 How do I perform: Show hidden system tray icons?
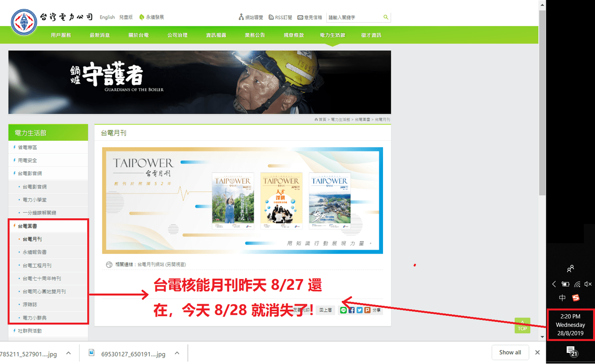554,284
